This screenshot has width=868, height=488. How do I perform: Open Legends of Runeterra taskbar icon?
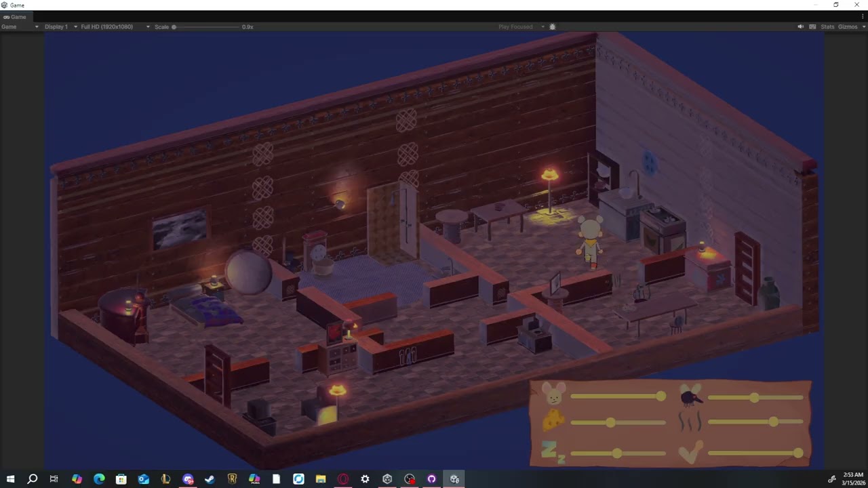(x=232, y=479)
